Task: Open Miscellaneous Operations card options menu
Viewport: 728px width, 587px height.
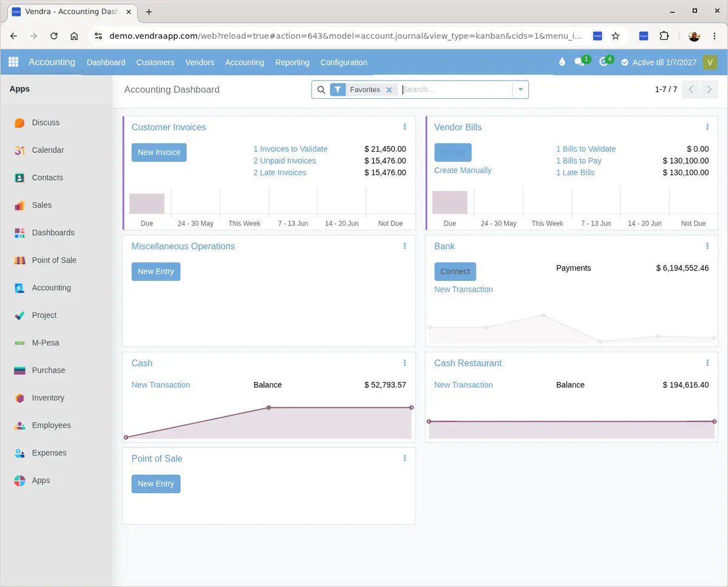Action: point(405,246)
